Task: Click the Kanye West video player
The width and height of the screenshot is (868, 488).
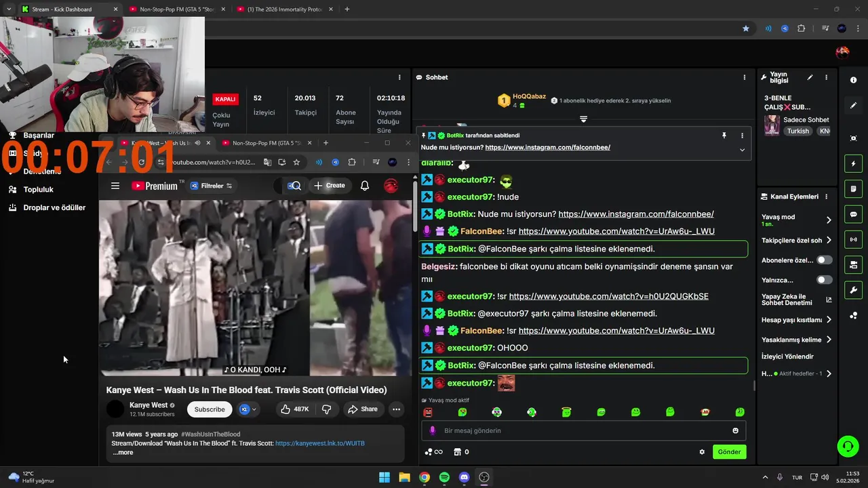Action: pos(256,288)
